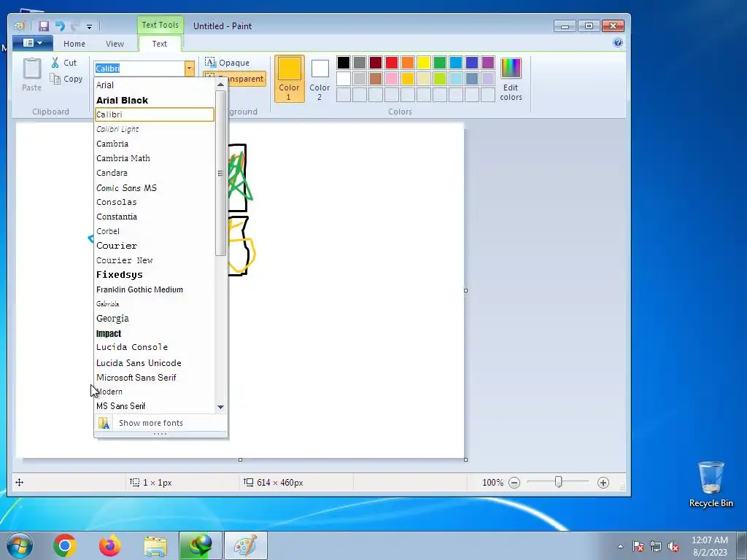This screenshot has height=560, width=747.
Task: Pick the purple color swatch
Action: [488, 63]
